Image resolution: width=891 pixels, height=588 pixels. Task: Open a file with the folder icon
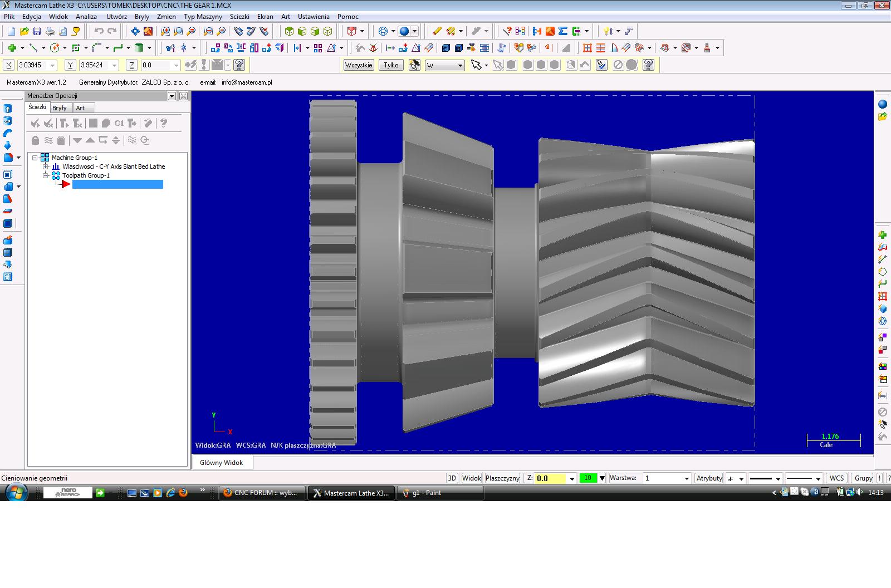point(25,31)
